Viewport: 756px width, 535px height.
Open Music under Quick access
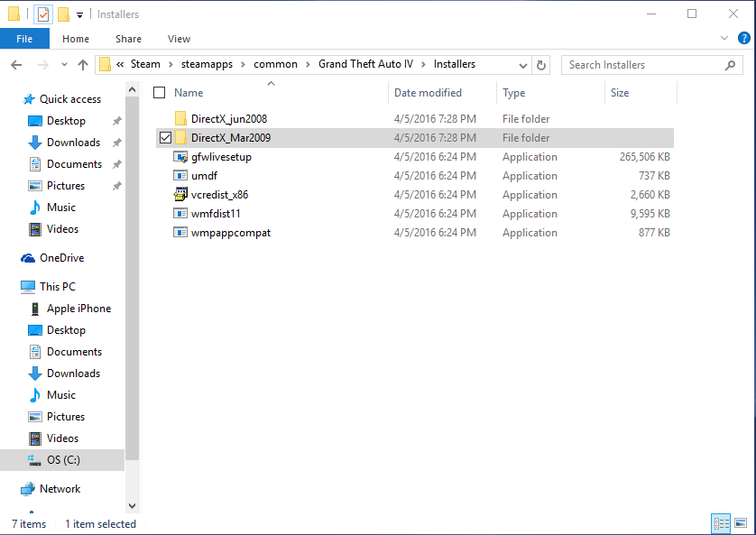(x=60, y=208)
